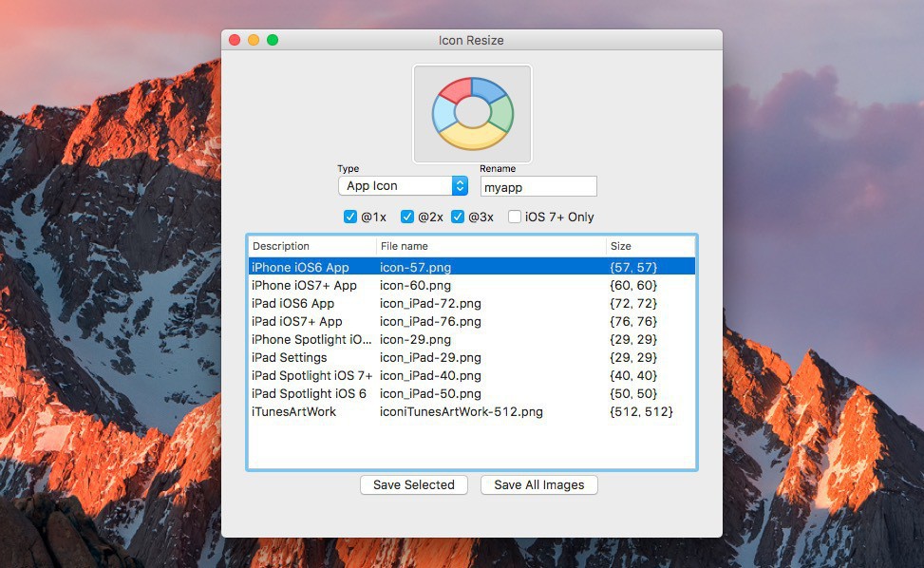Viewport: 924px width, 568px height.
Task: Click the green zoom window button
Action: click(273, 40)
